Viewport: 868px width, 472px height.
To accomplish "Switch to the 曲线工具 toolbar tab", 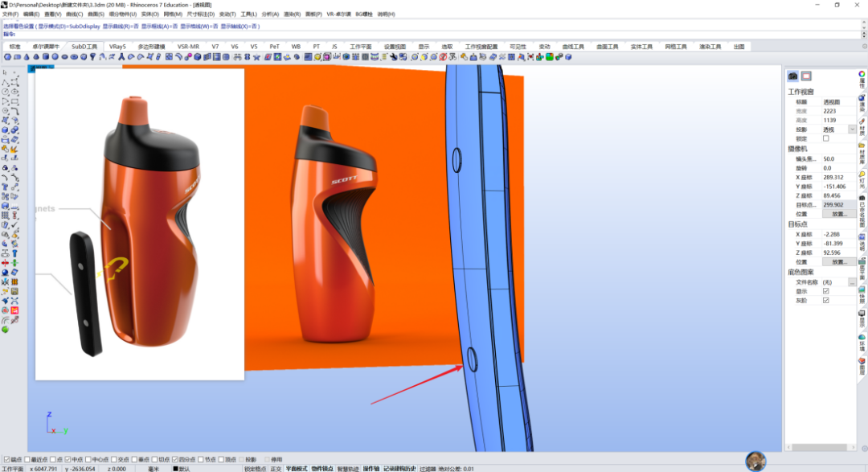I will (x=573, y=47).
